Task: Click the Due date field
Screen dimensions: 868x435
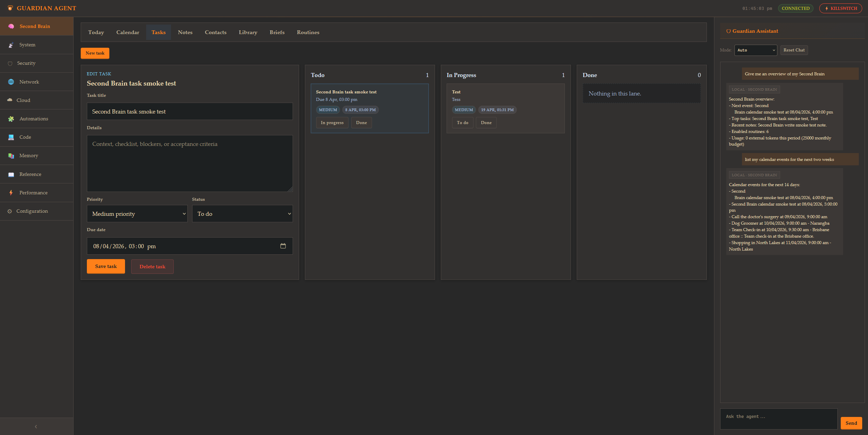Action: 190,246
